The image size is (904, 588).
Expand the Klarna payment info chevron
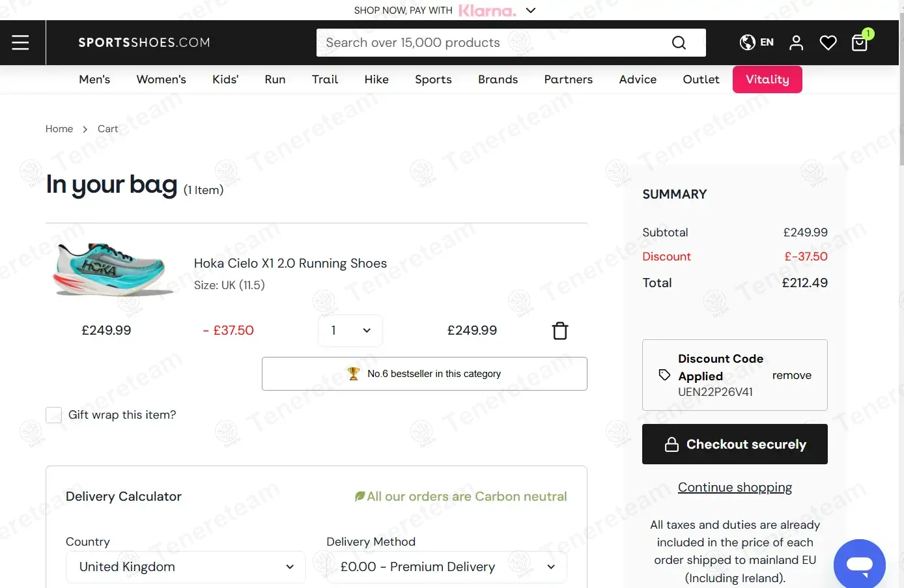[531, 10]
